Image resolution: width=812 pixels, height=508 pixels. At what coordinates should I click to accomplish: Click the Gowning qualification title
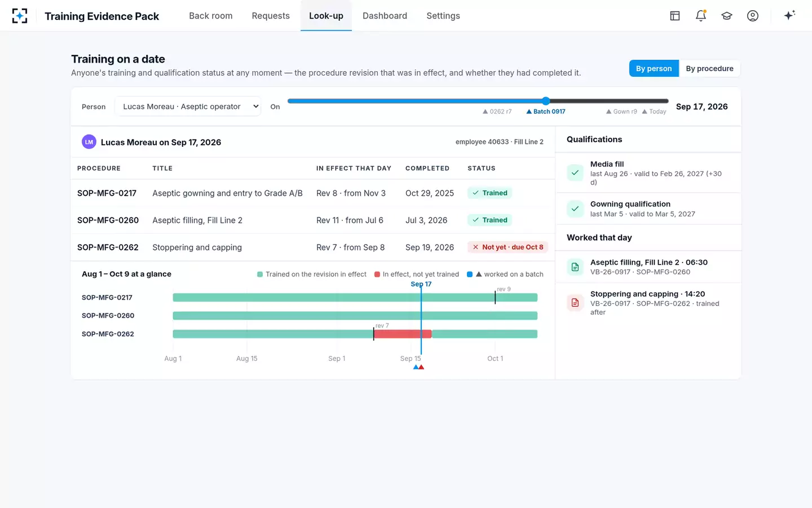coord(630,204)
